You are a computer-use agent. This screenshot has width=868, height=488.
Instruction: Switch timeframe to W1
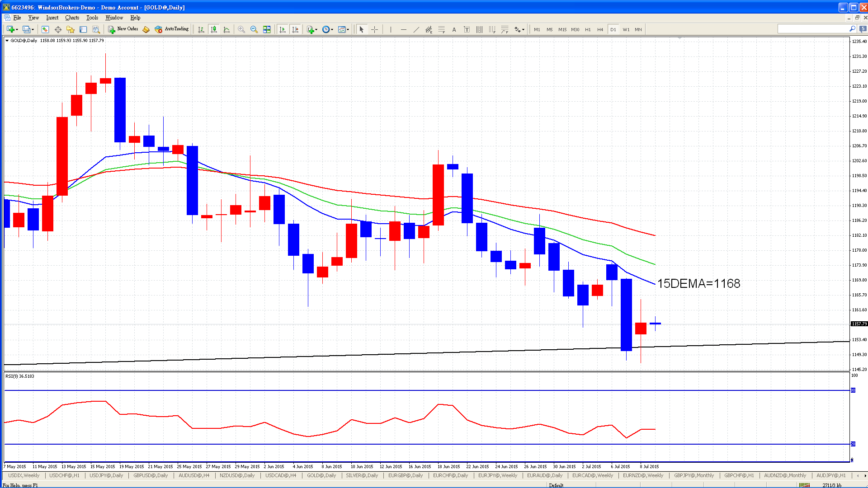(x=626, y=29)
